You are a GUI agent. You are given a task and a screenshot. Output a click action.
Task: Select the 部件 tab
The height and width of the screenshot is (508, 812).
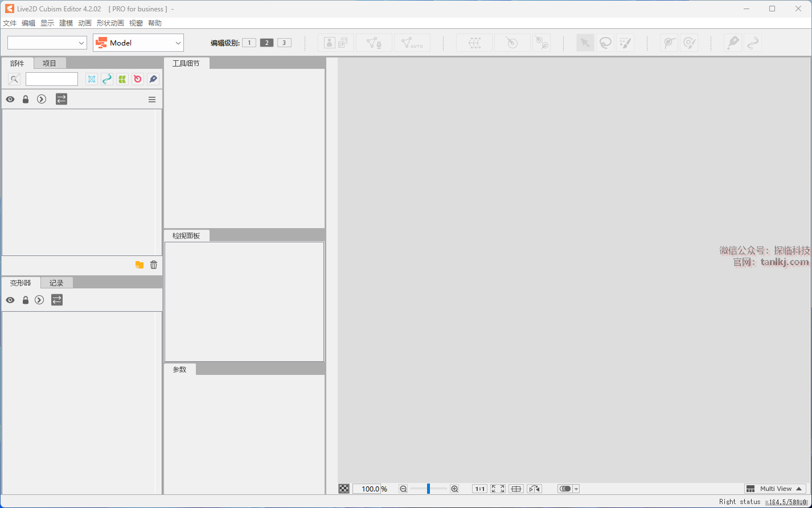(x=17, y=63)
